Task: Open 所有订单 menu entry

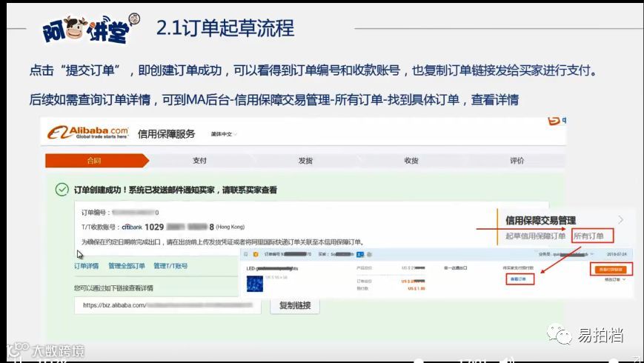Action: 589,236
